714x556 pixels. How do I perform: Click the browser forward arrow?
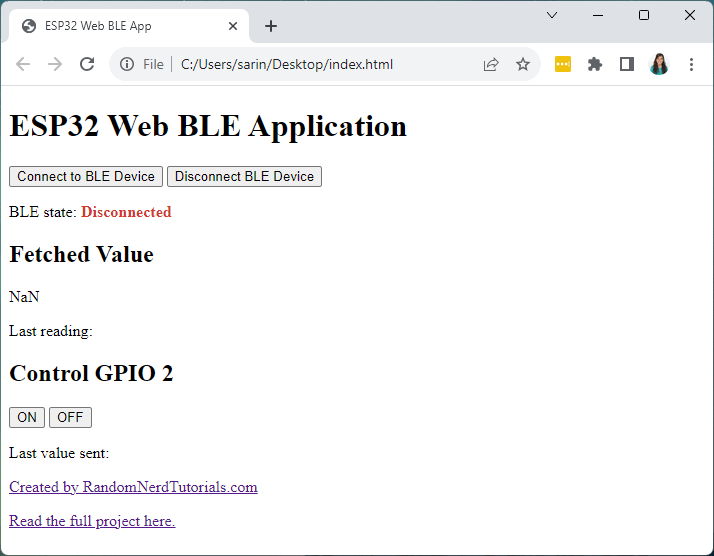(x=55, y=64)
